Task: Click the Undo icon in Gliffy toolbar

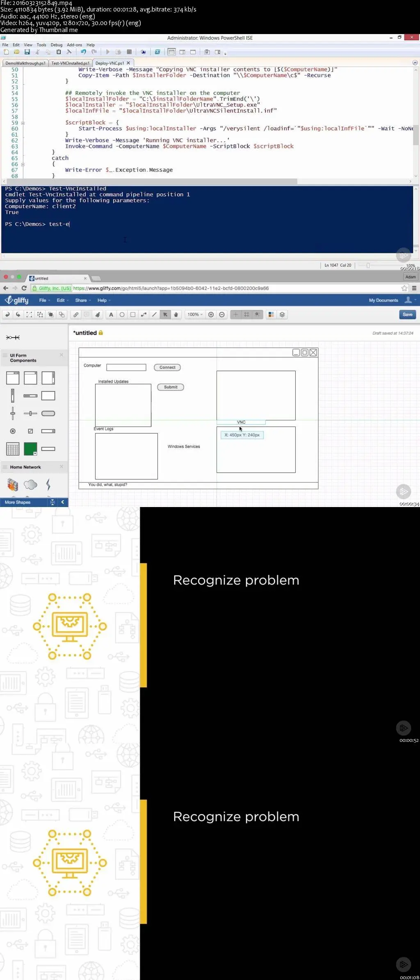Action: [x=7, y=314]
